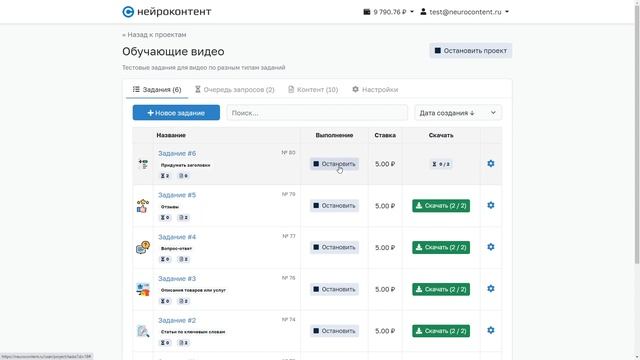Open the test@neurocontent.ru account menu
The image size is (640, 360).
coord(464,12)
